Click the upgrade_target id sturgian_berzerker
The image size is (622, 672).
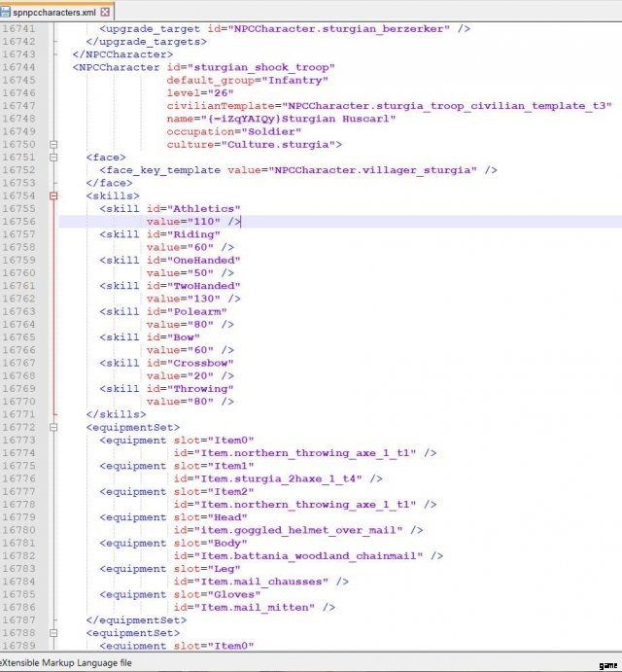click(x=338, y=29)
